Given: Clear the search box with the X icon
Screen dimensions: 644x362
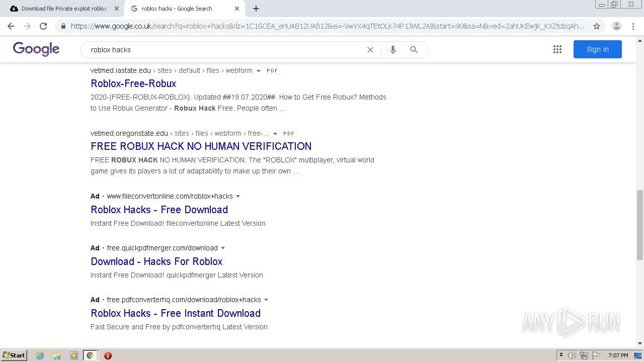Looking at the screenshot, I should [x=370, y=50].
